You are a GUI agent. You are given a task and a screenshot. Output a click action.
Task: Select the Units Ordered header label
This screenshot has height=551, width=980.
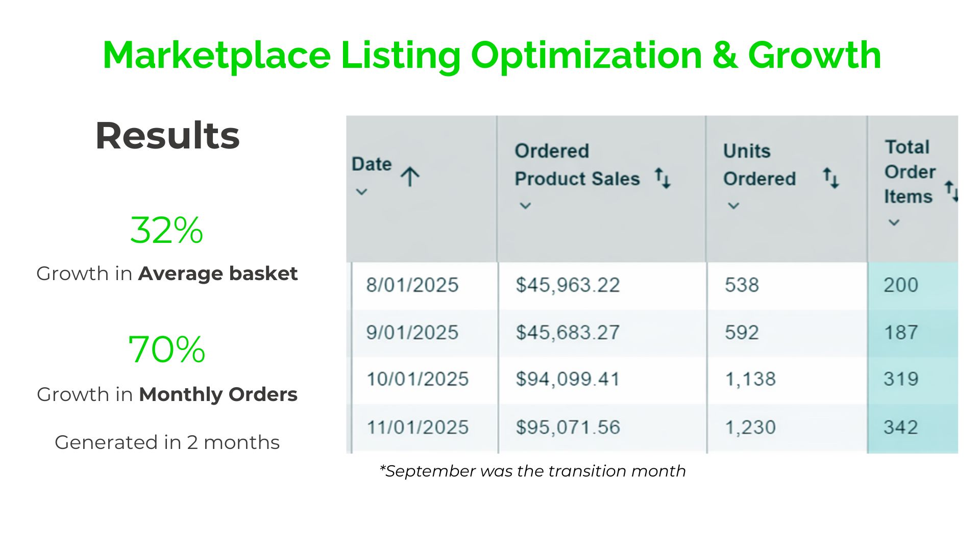[759, 165]
